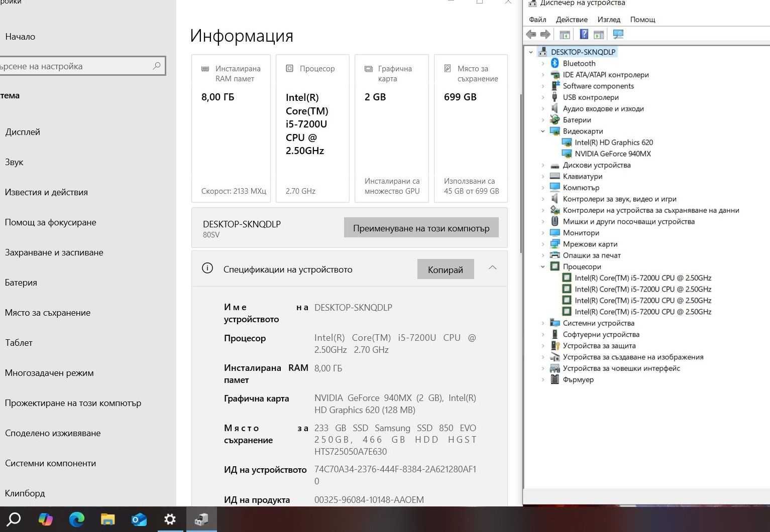Open Outlook from the taskbar

click(139, 519)
